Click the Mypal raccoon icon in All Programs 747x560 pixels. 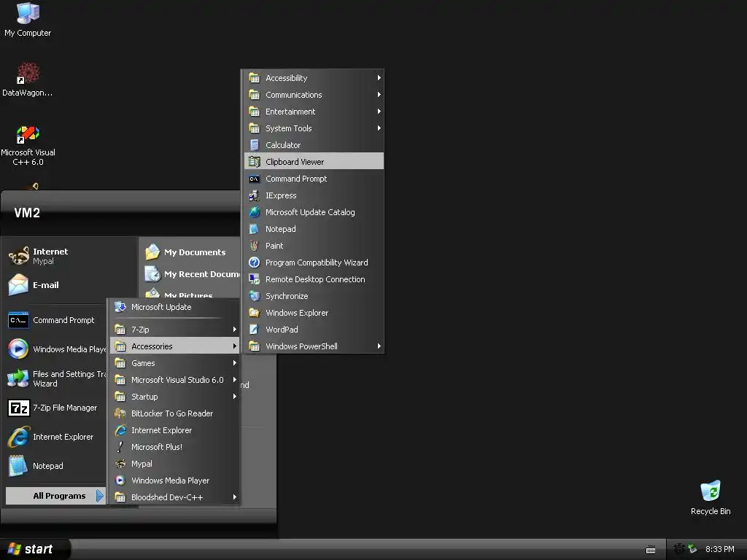[120, 464]
